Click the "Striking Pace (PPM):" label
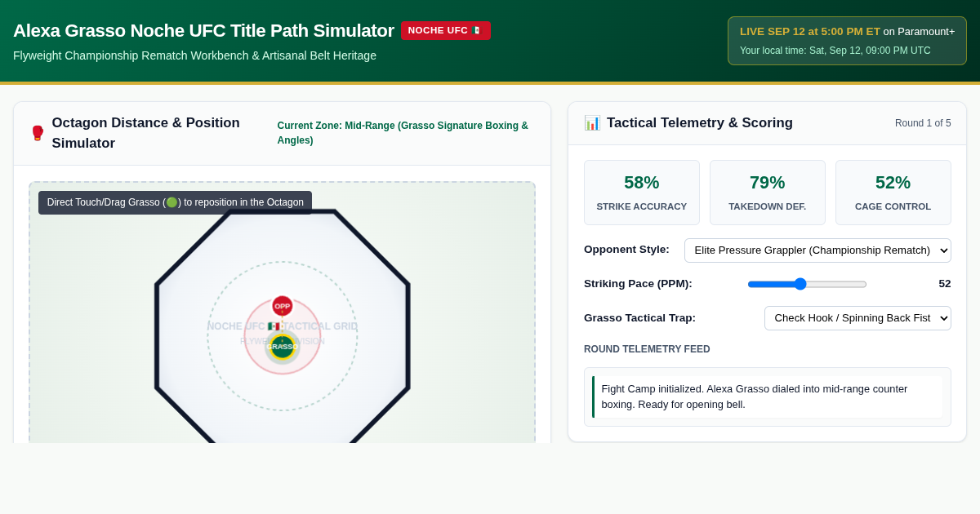Viewport: 980px width, 514px height. click(x=638, y=284)
